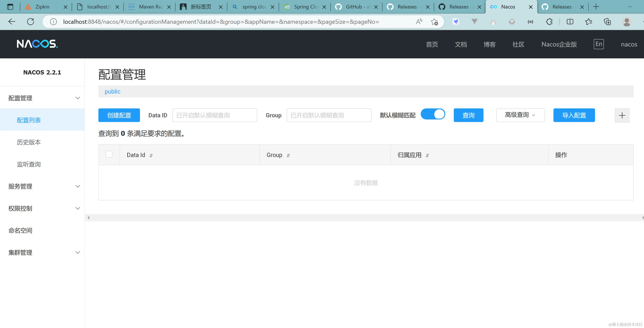The image size is (644, 328).
Task: Switch to the Zipkin browser tab
Action: click(x=42, y=7)
